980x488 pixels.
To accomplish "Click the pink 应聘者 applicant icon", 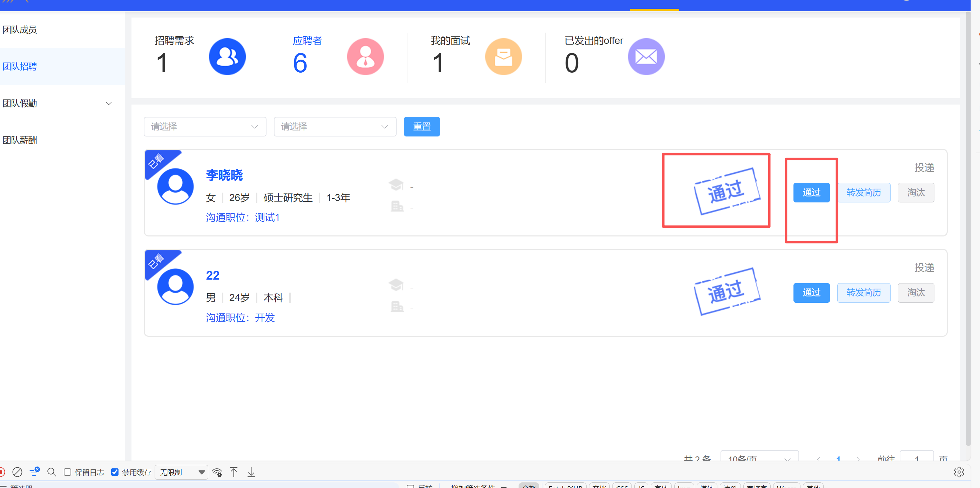I will (x=365, y=57).
